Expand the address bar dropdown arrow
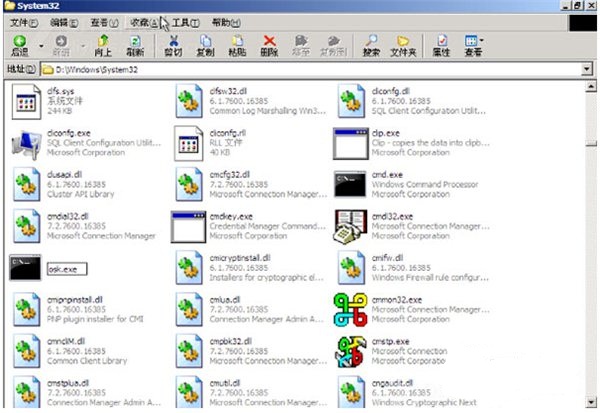Image resolution: width=600 pixels, height=413 pixels. pyautogui.click(x=587, y=69)
